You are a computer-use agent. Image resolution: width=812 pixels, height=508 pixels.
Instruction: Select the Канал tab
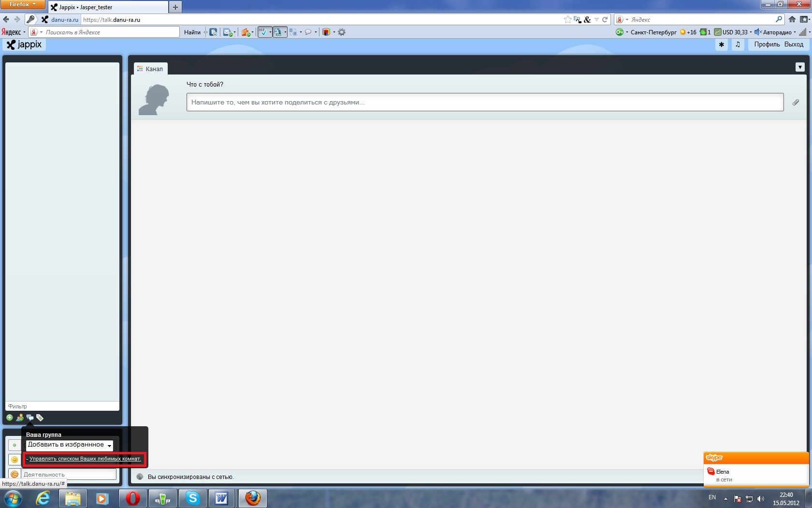tap(150, 69)
